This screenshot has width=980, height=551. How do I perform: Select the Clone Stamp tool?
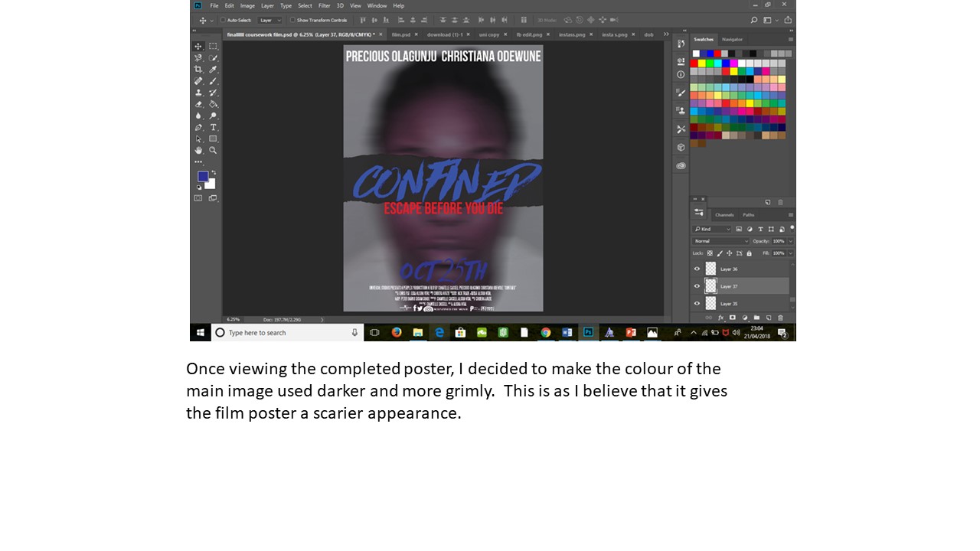click(x=198, y=93)
